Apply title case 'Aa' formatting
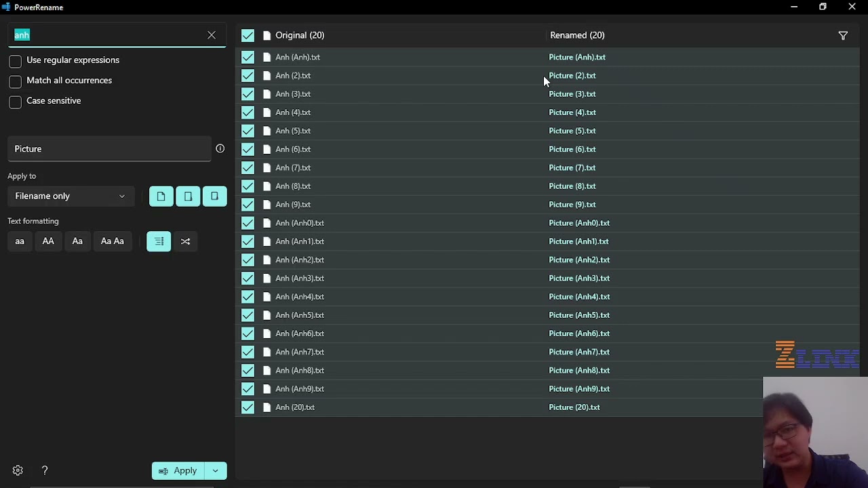Image resolution: width=868 pixels, height=488 pixels. click(x=77, y=241)
